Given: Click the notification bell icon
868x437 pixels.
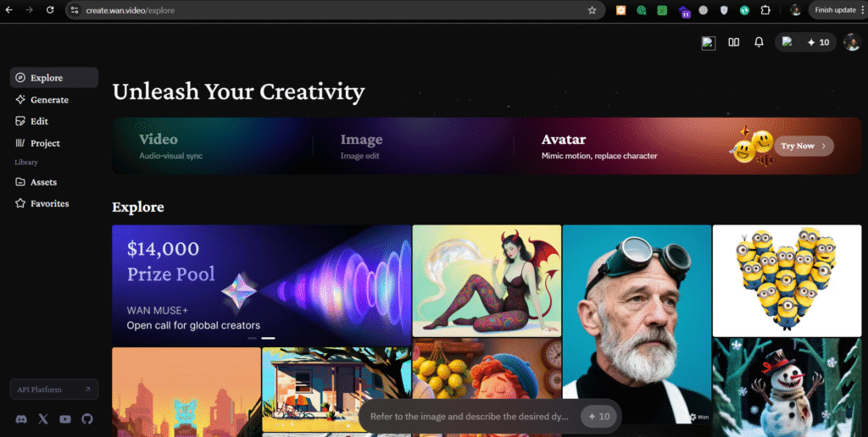Looking at the screenshot, I should pyautogui.click(x=759, y=42).
